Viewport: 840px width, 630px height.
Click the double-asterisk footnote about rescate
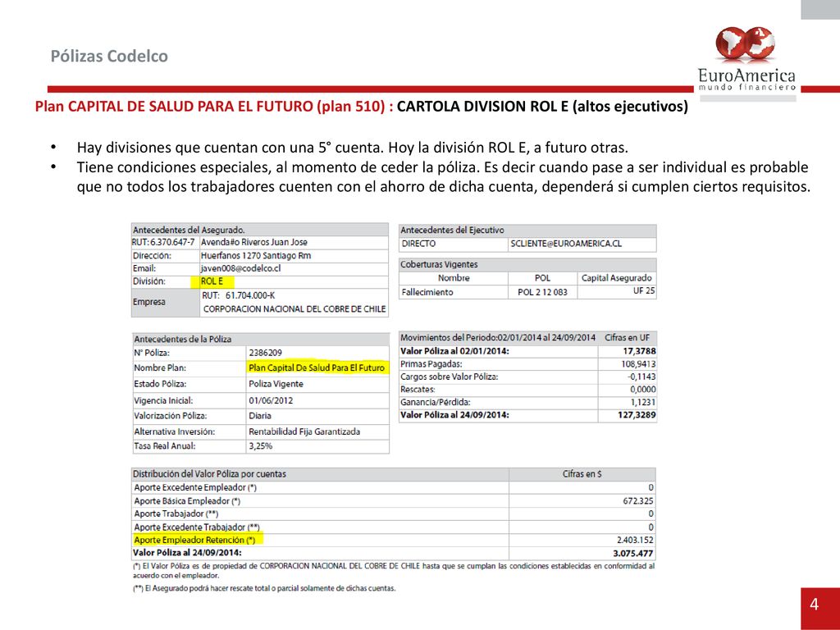(264, 588)
